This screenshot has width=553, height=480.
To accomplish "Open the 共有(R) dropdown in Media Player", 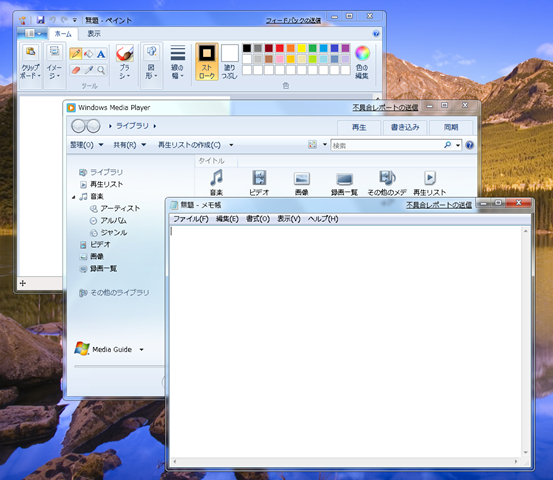I will pos(129,145).
